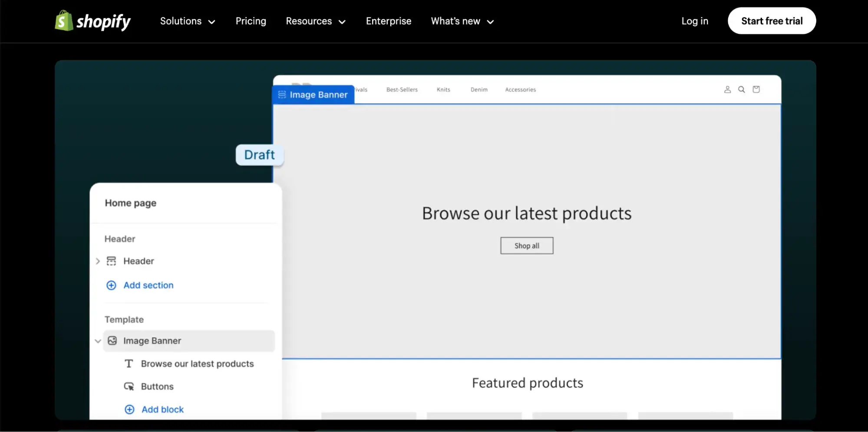Image resolution: width=868 pixels, height=432 pixels.
Task: Click the plus icon beside Add section
Action: tap(112, 285)
